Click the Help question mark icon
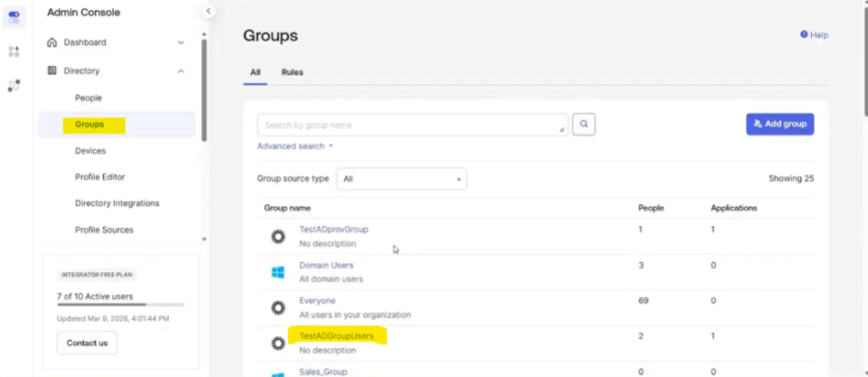 (804, 35)
